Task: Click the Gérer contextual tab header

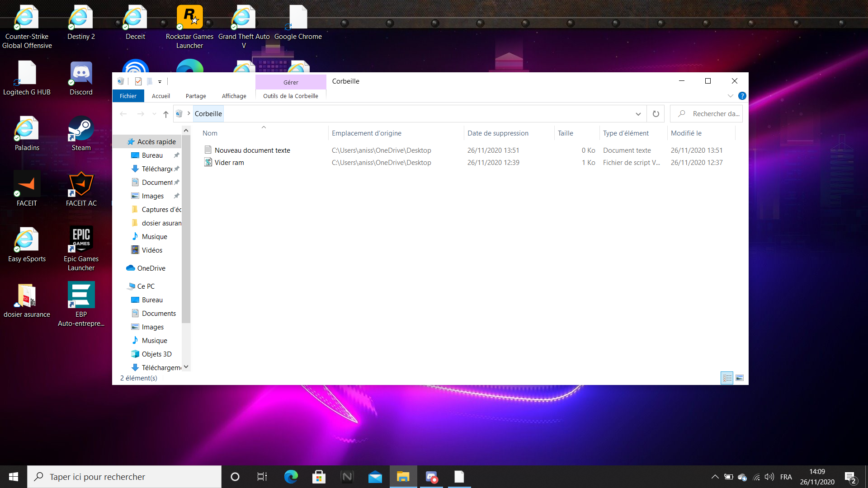Action: point(291,82)
